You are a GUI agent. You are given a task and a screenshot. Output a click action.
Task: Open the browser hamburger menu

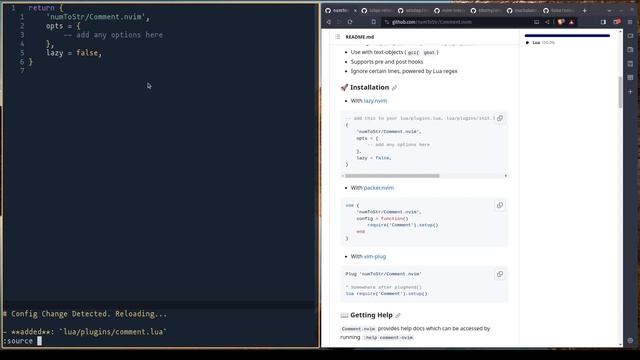630,22
